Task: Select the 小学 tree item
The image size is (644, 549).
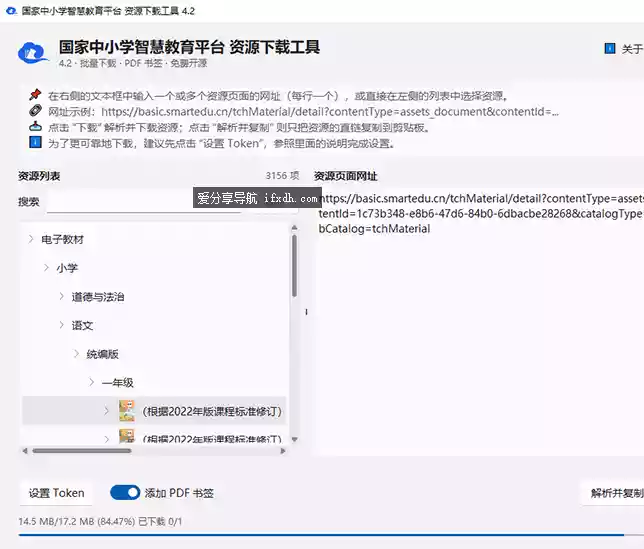Action: point(67,268)
